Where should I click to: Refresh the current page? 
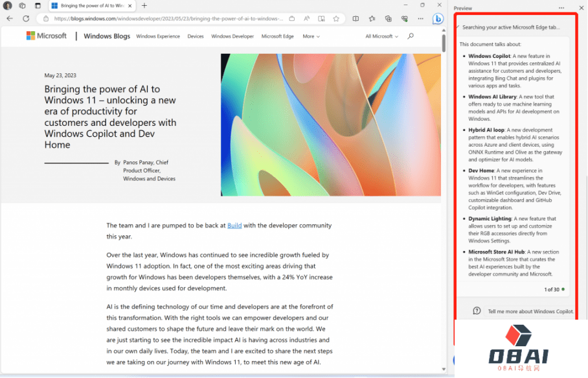[26, 19]
